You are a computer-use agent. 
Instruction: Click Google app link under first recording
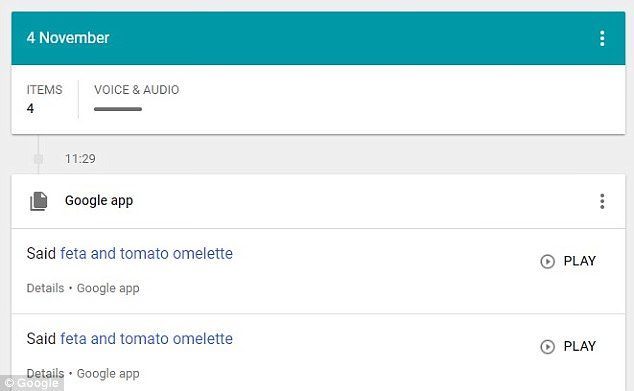108,288
